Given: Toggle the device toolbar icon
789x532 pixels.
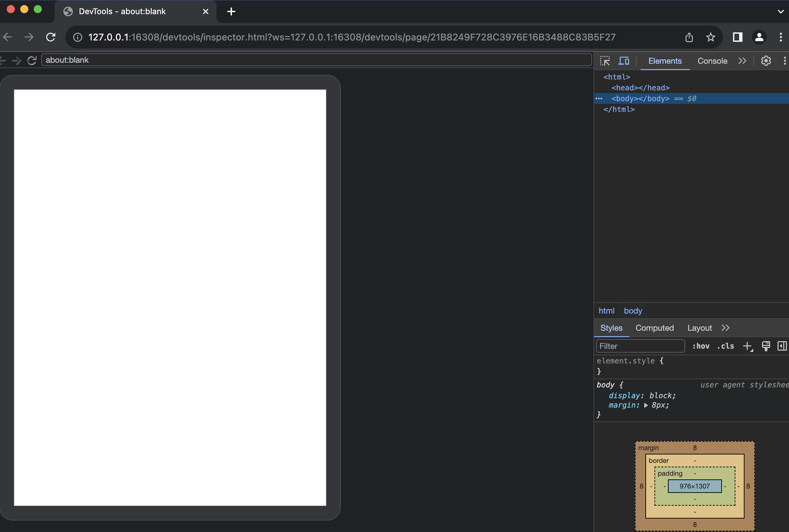Looking at the screenshot, I should point(623,61).
